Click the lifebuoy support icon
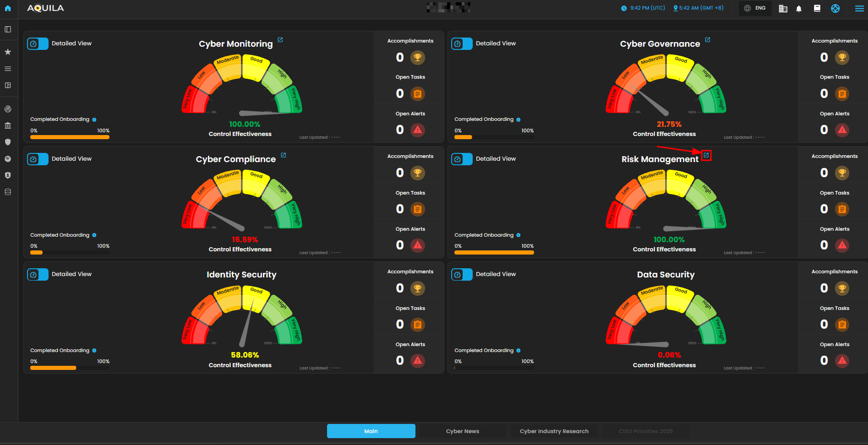The height and width of the screenshot is (445, 868). pyautogui.click(x=835, y=9)
